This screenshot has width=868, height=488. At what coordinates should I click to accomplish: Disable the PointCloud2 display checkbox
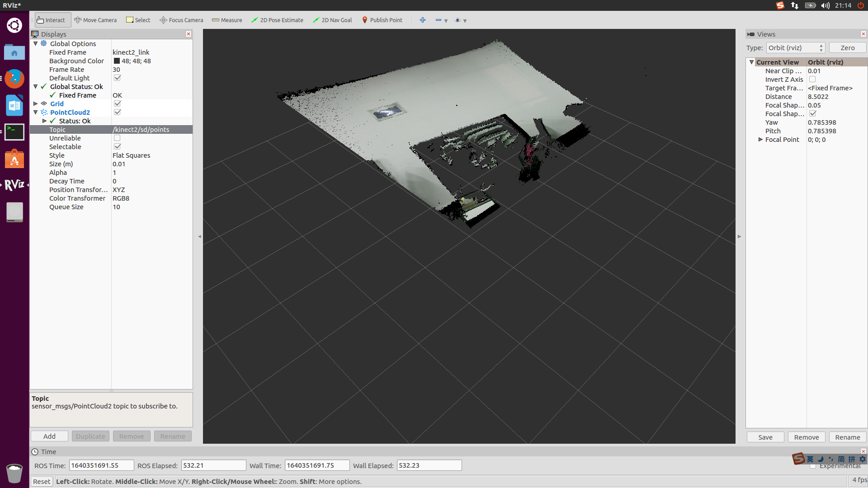(x=118, y=112)
